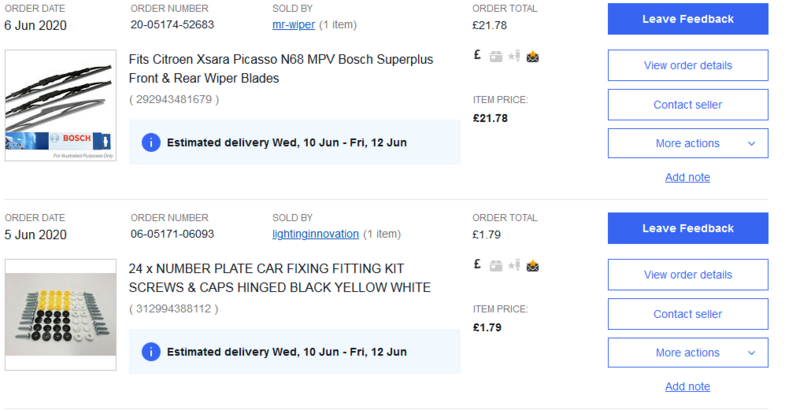Open the mr-wiper seller profile link
Screen dimensions: 800x410
(x=293, y=24)
